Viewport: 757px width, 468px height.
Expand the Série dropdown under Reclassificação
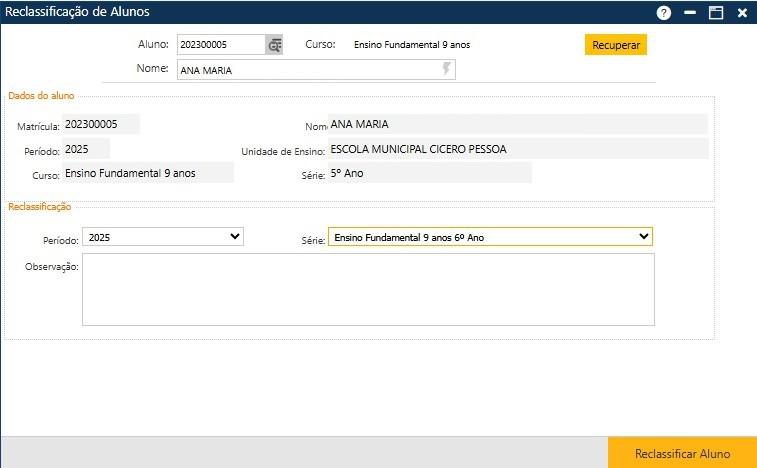tap(490, 237)
